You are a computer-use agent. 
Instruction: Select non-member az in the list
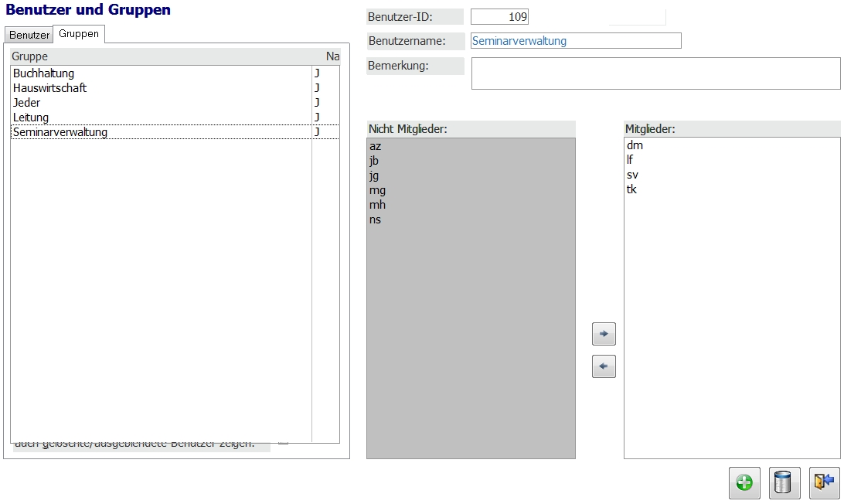pyautogui.click(x=376, y=146)
